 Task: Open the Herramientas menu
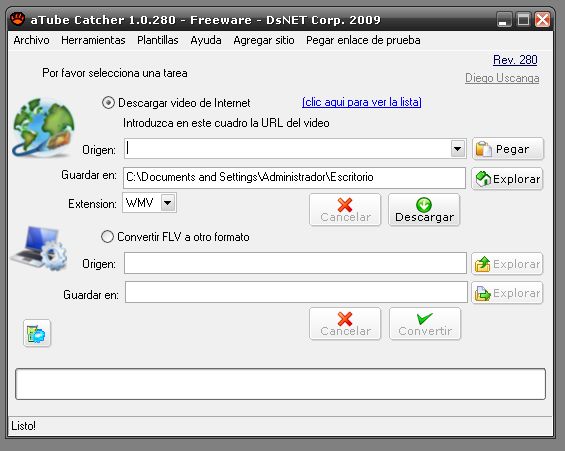coord(93,40)
